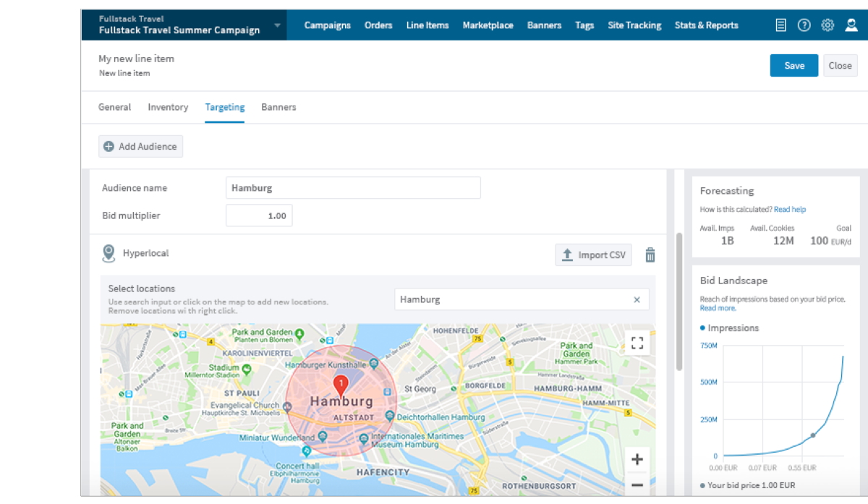Click the Impressions legend entry
Image resolution: width=868 pixels, height=504 pixels.
click(730, 328)
